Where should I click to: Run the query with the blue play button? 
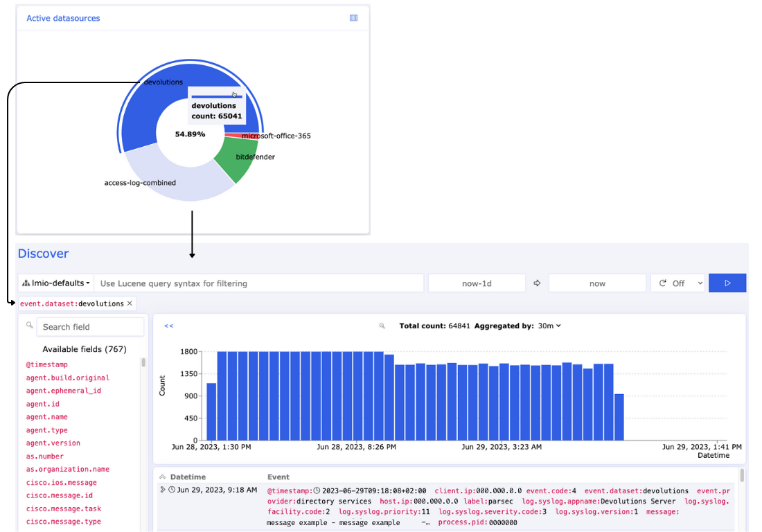[727, 283]
